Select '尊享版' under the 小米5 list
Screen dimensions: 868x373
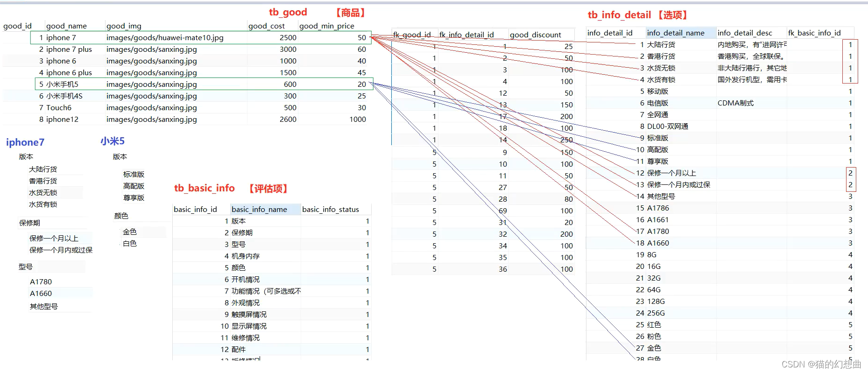[134, 198]
